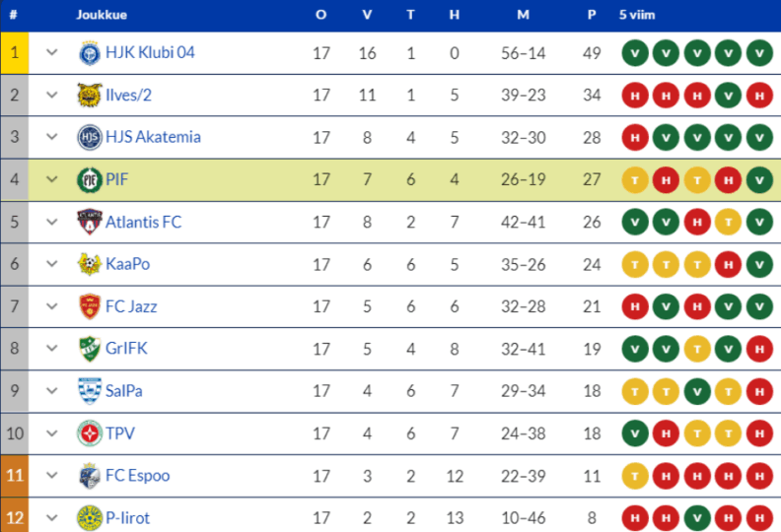
Task: Expand the PIF row chevron
Action: point(52,180)
